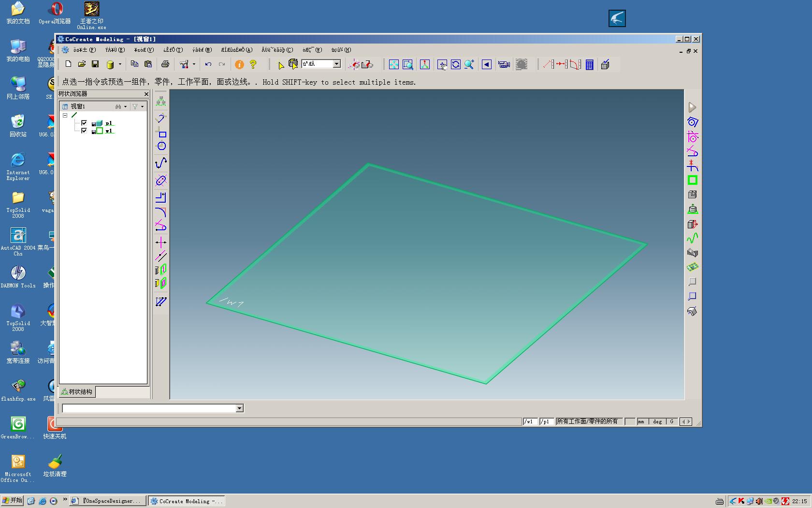Click the green square workplane icon
This screenshot has width=812, height=508.
(x=693, y=180)
